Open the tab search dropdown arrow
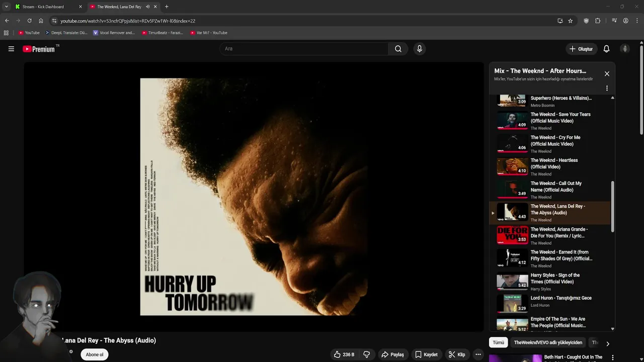The image size is (644, 362). click(x=6, y=7)
